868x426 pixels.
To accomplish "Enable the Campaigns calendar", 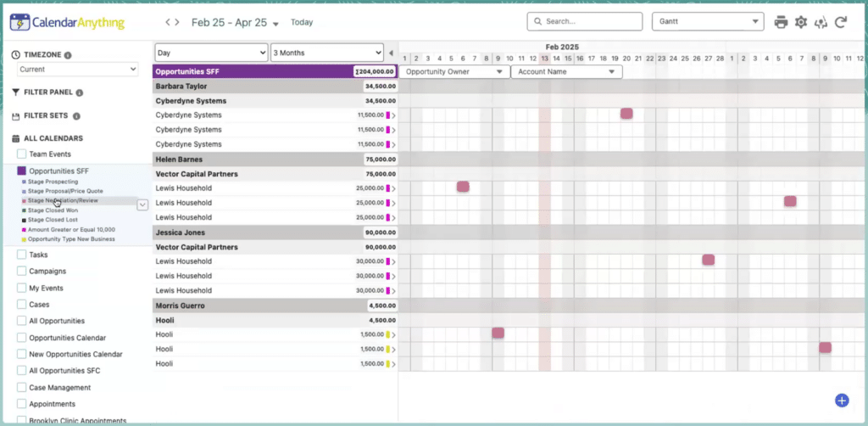I will click(21, 272).
